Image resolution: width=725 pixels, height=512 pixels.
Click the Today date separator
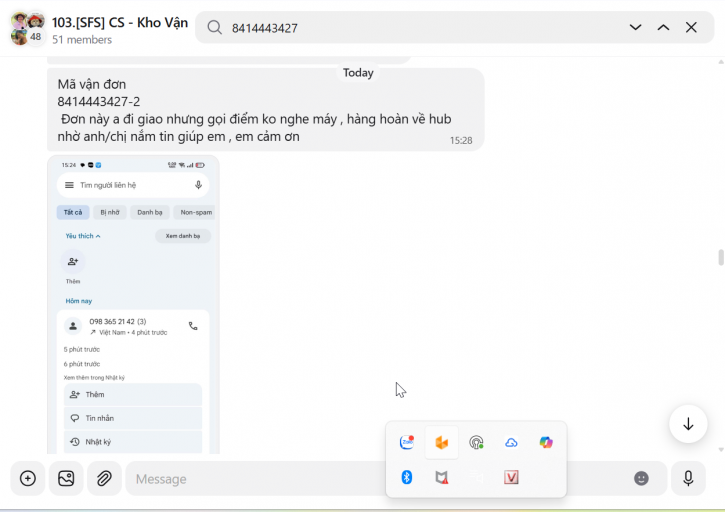pyautogui.click(x=358, y=73)
